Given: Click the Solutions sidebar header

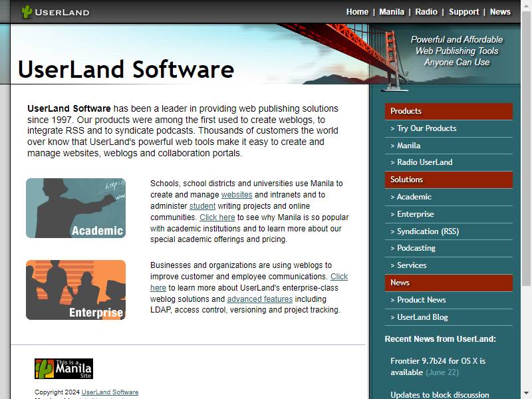Looking at the screenshot, I should point(448,180).
